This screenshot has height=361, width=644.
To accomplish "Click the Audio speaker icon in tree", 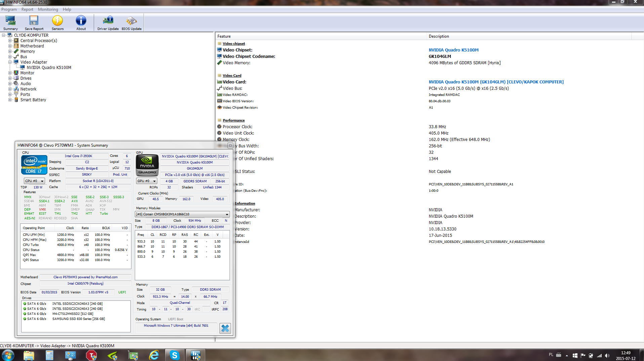I will point(16,83).
